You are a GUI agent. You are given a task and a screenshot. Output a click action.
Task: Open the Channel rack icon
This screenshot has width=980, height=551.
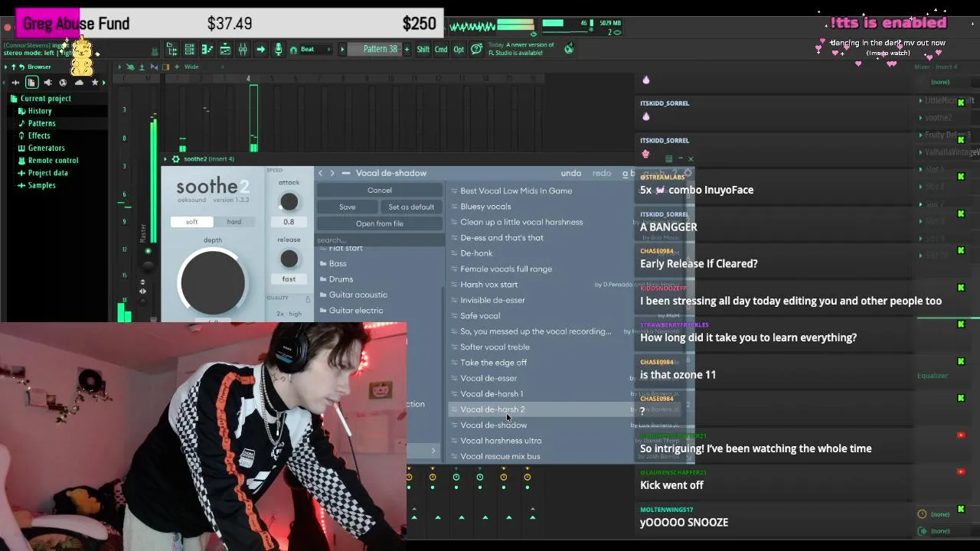(189, 49)
